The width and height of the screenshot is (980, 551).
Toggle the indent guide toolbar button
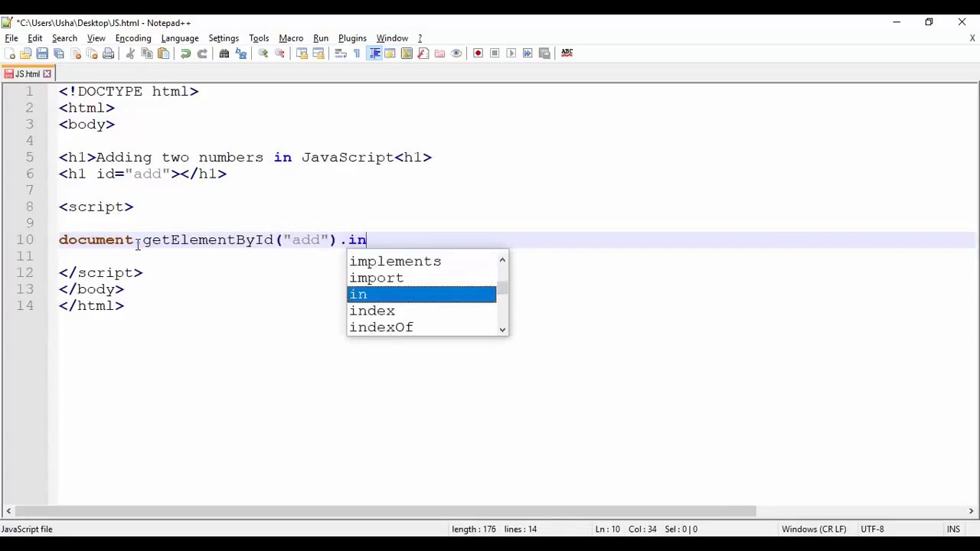point(374,54)
